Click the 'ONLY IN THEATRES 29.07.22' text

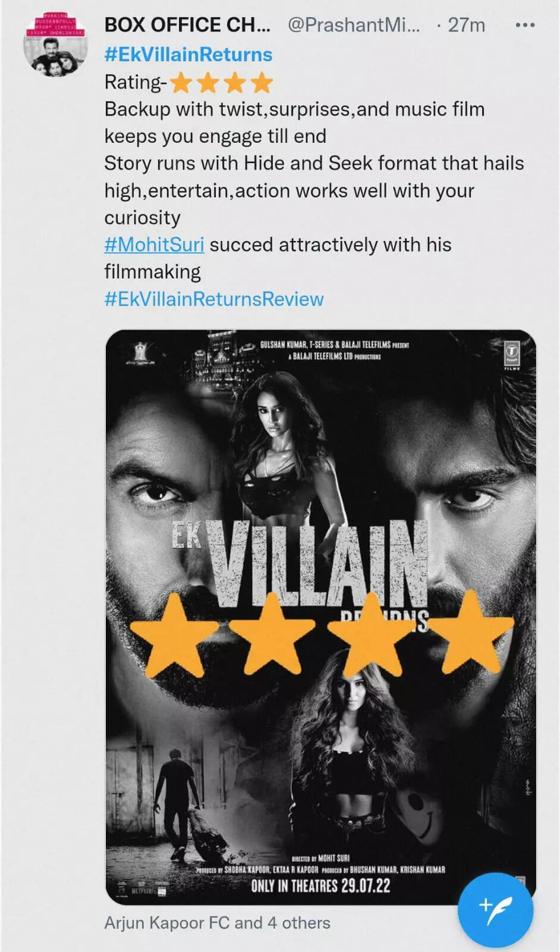320,885
